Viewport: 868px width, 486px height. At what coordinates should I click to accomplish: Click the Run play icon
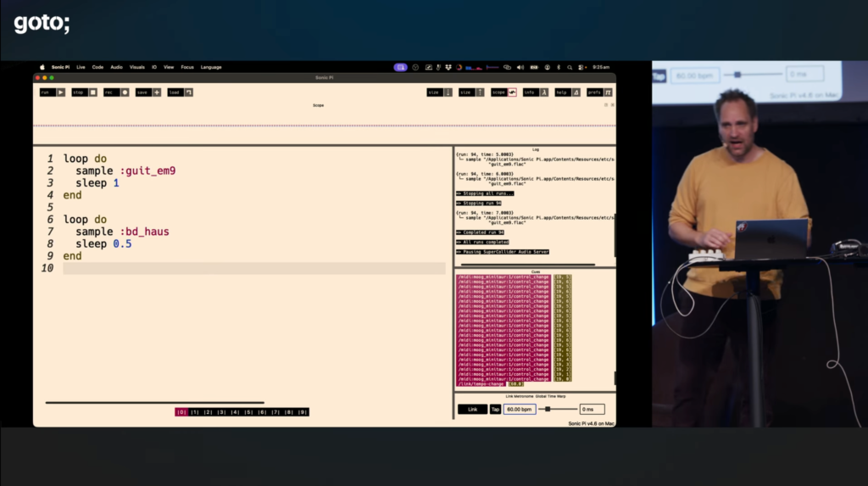click(x=61, y=92)
